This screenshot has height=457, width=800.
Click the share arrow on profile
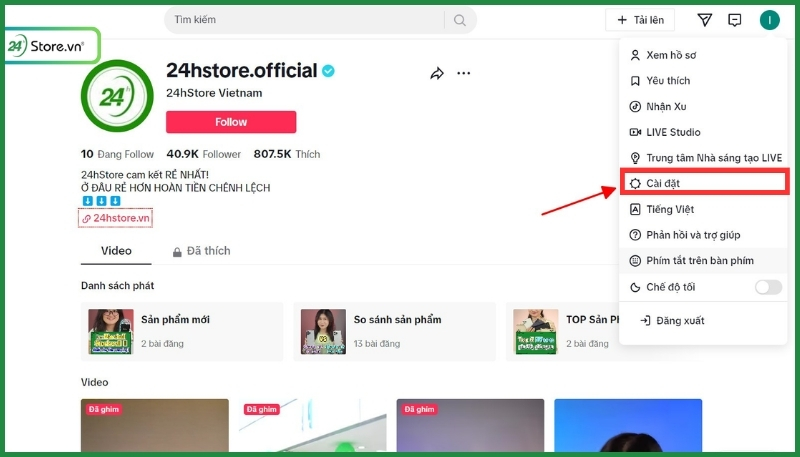click(x=437, y=73)
